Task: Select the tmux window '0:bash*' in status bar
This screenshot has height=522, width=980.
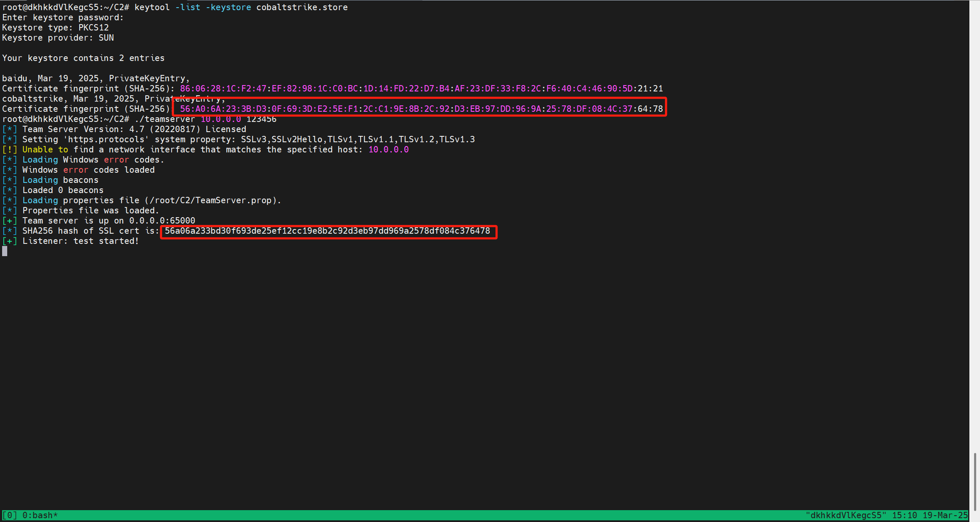Action: click(x=40, y=515)
